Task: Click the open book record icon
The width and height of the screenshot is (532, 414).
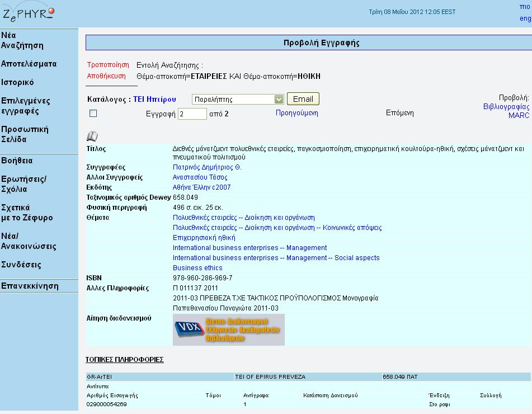Action: (x=92, y=137)
